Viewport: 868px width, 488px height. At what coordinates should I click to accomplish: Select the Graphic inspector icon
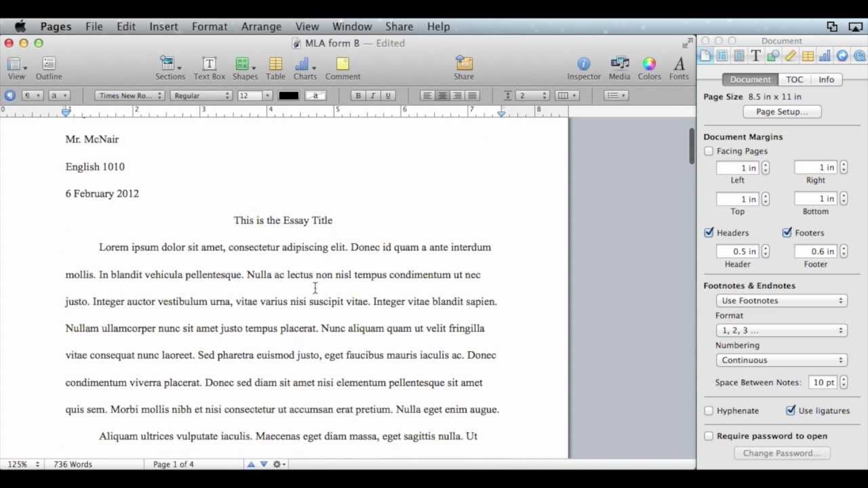(x=773, y=56)
